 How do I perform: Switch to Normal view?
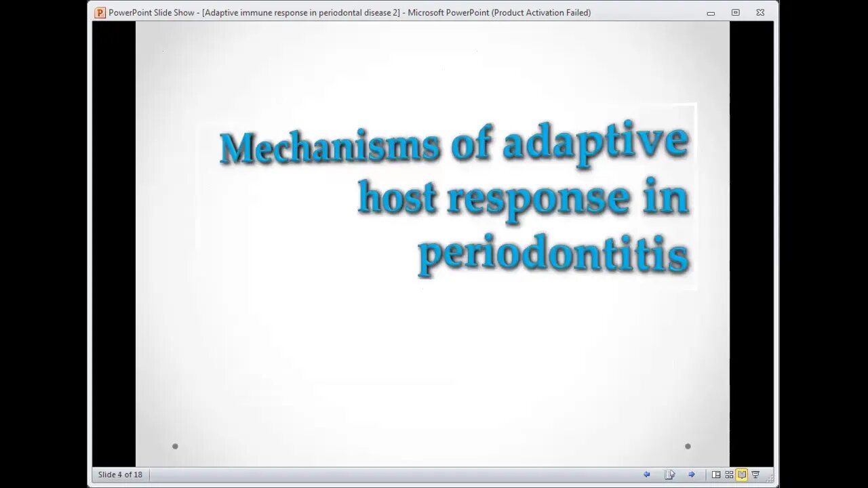[716, 474]
